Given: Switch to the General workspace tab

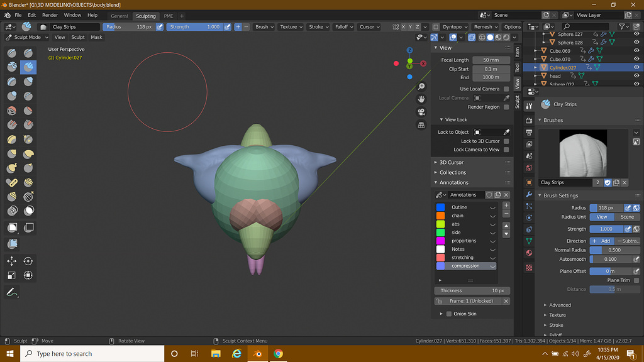Looking at the screenshot, I should pyautogui.click(x=119, y=16).
